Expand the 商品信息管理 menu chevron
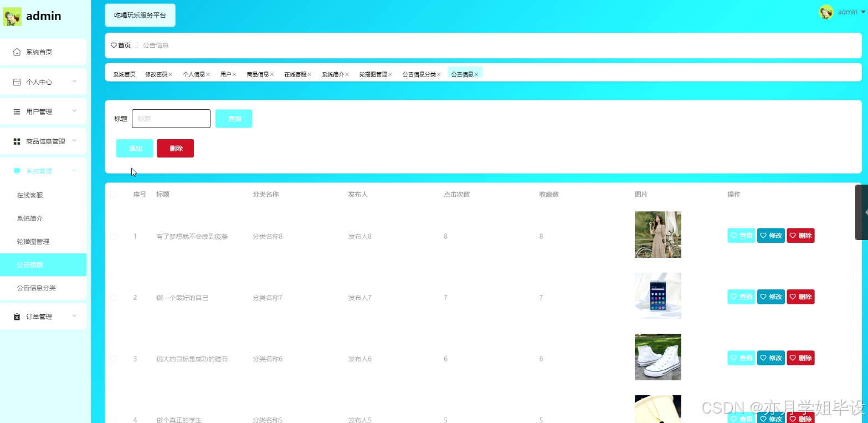Screen dimensions: 868x423 pyautogui.click(x=74, y=141)
